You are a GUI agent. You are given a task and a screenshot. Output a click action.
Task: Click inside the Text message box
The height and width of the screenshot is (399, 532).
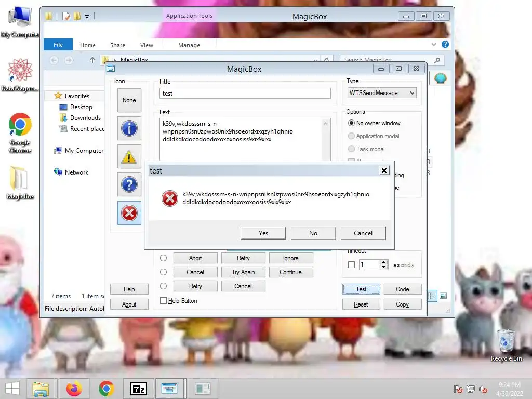pyautogui.click(x=242, y=139)
